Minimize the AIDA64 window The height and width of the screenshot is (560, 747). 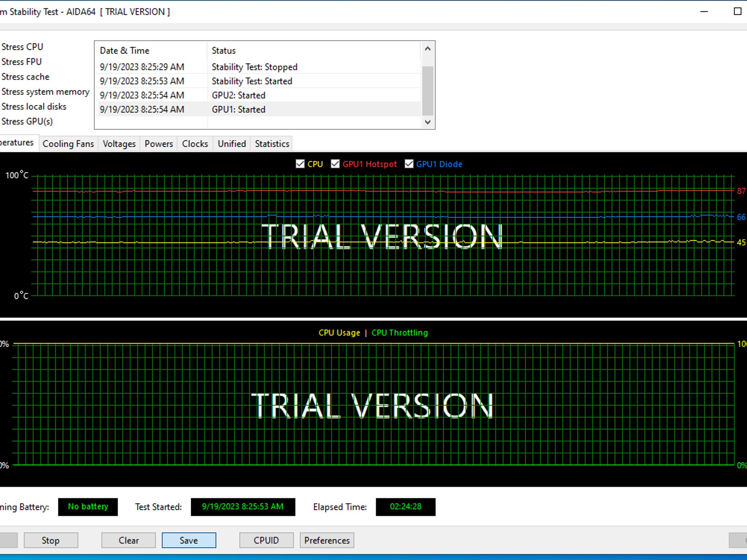(704, 12)
